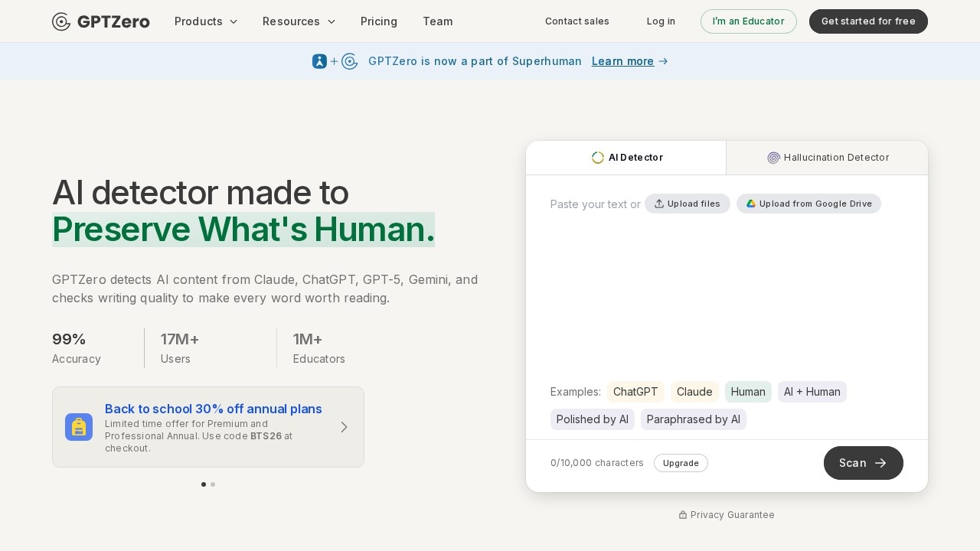Image resolution: width=980 pixels, height=551 pixels.
Task: Expand the Resources dropdown menu
Action: (299, 21)
